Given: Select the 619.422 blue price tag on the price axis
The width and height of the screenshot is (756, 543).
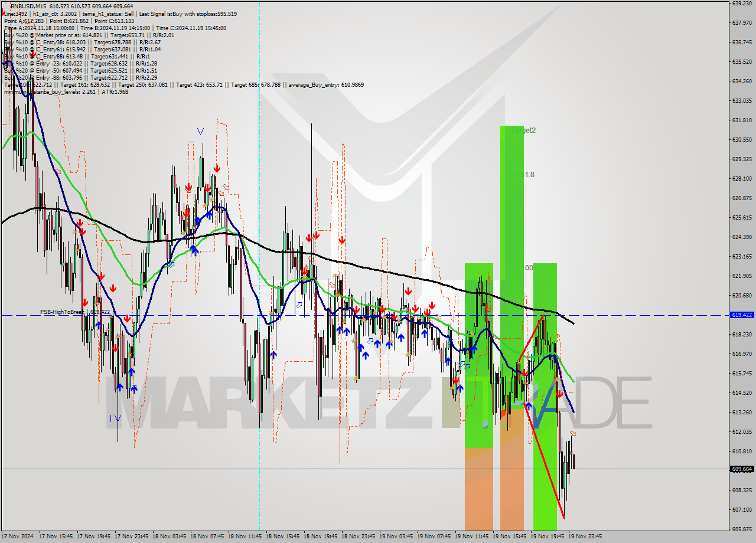Looking at the screenshot, I should tap(742, 315).
